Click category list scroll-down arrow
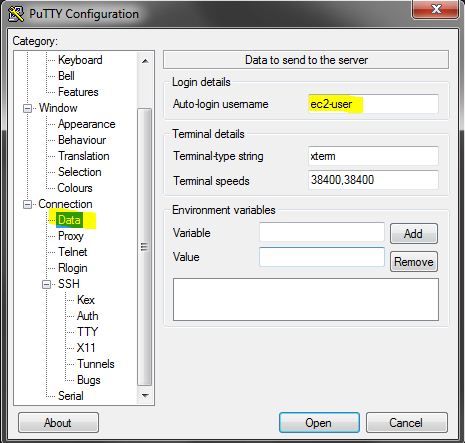 (x=145, y=396)
